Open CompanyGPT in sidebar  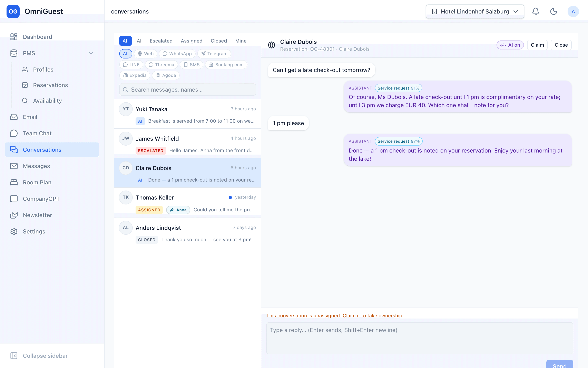52,199
